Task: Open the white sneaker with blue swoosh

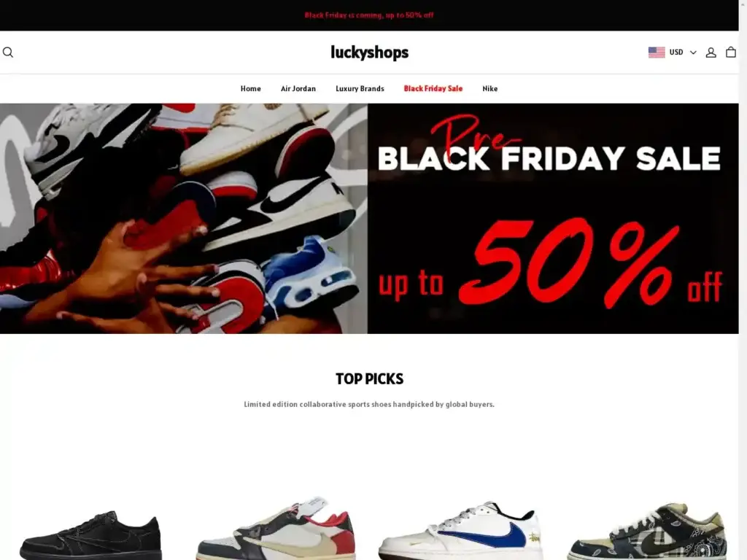Action: pyautogui.click(x=461, y=530)
